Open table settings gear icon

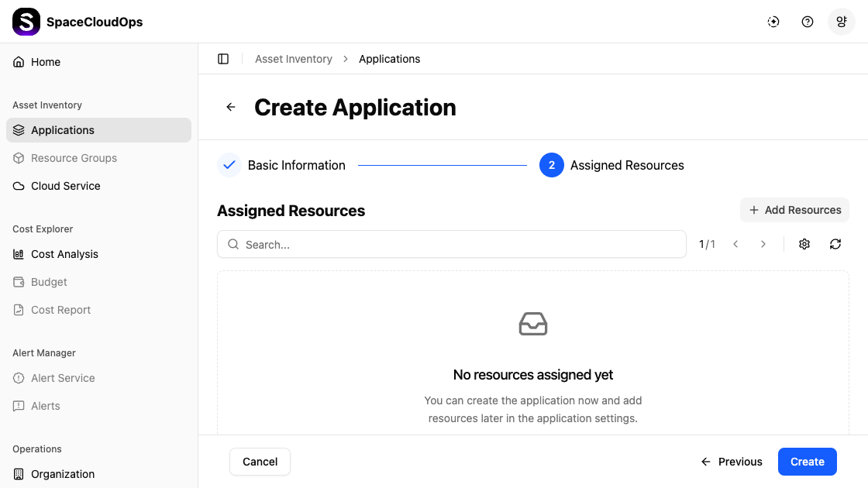pos(804,244)
